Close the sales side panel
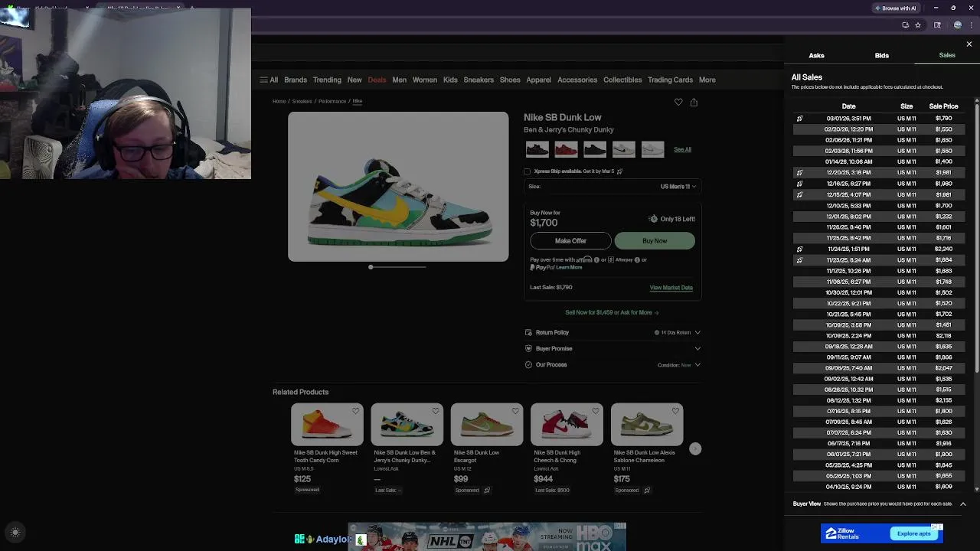This screenshot has width=980, height=551. coord(969,44)
